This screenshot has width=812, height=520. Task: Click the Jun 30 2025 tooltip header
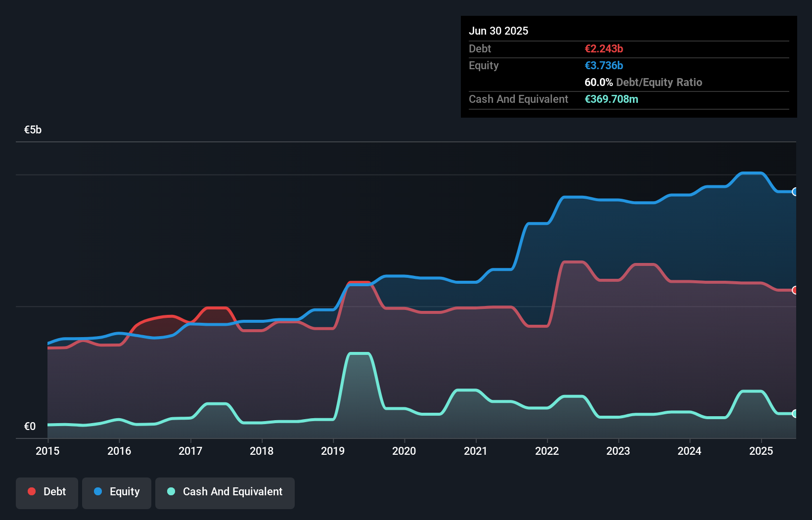pos(498,31)
